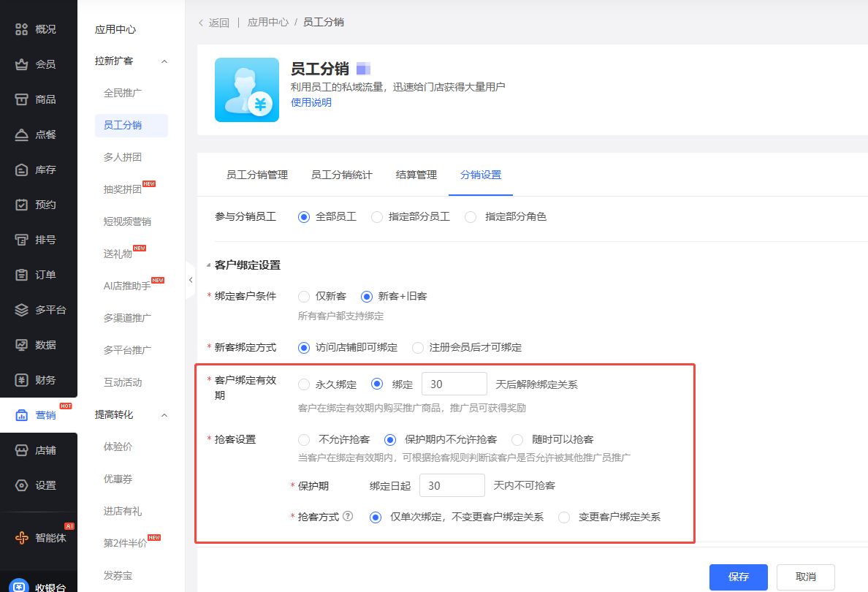Viewport: 868px width, 592px height.
Task: Collapse the secondary menu with side handle
Action: pos(191,280)
